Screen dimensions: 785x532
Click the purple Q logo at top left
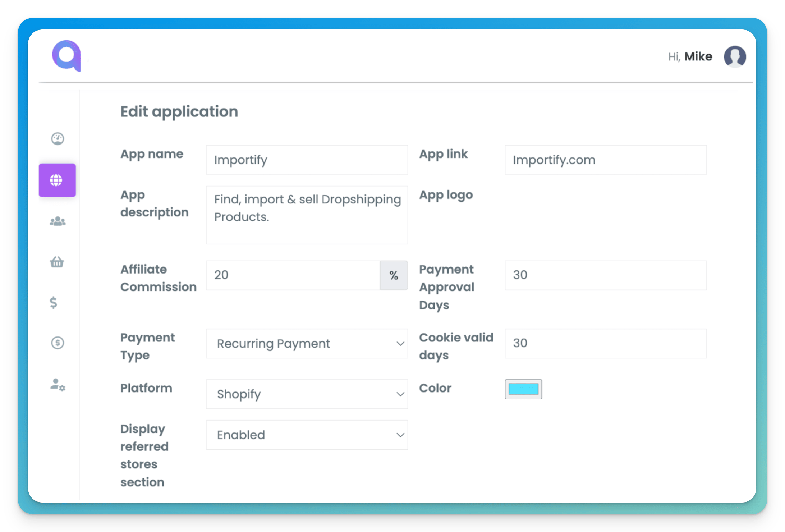click(x=67, y=56)
